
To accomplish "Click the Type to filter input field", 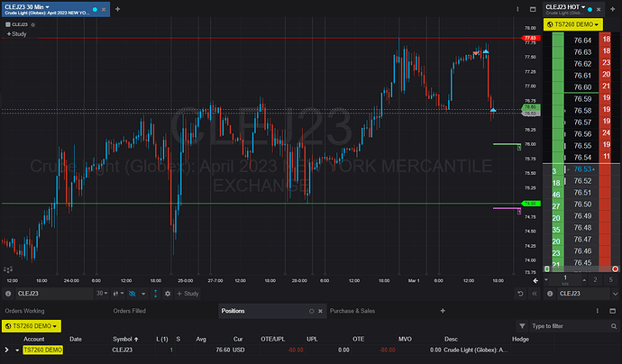I will pos(568,325).
